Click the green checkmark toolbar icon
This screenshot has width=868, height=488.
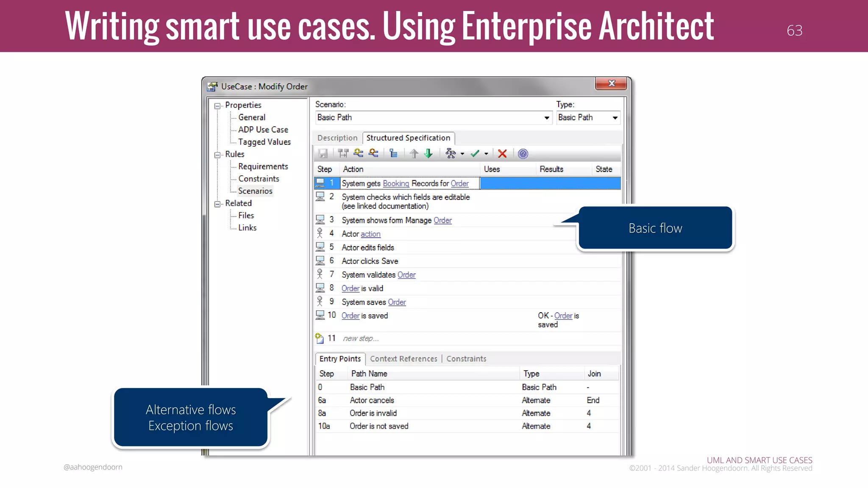pyautogui.click(x=475, y=154)
